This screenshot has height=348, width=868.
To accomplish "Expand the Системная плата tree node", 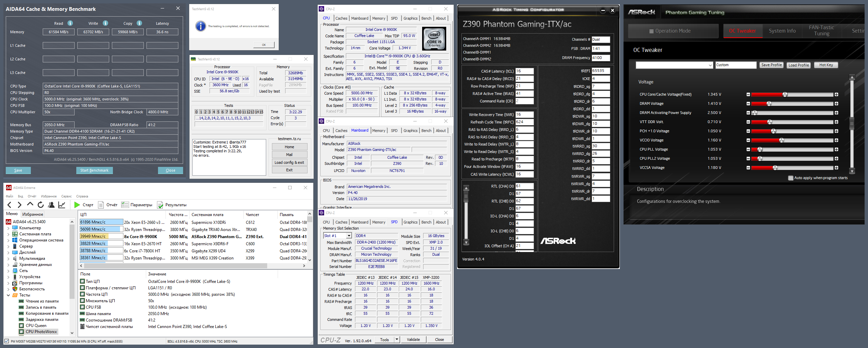I will (x=8, y=234).
